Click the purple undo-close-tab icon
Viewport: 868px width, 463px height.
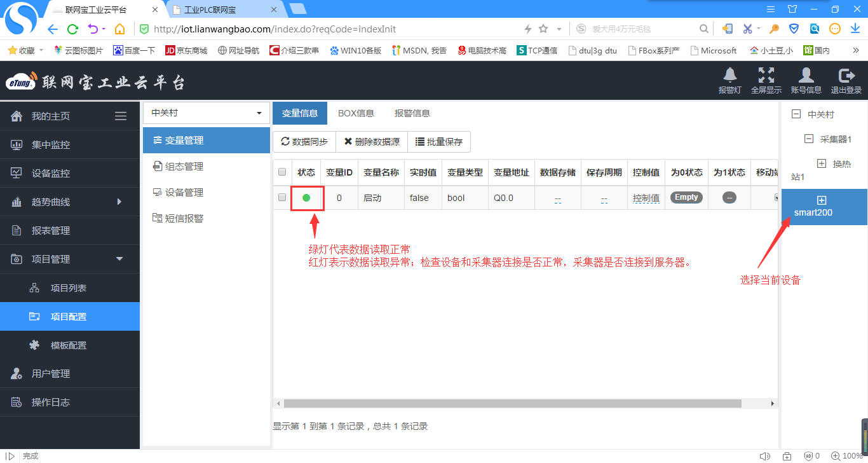pos(93,29)
